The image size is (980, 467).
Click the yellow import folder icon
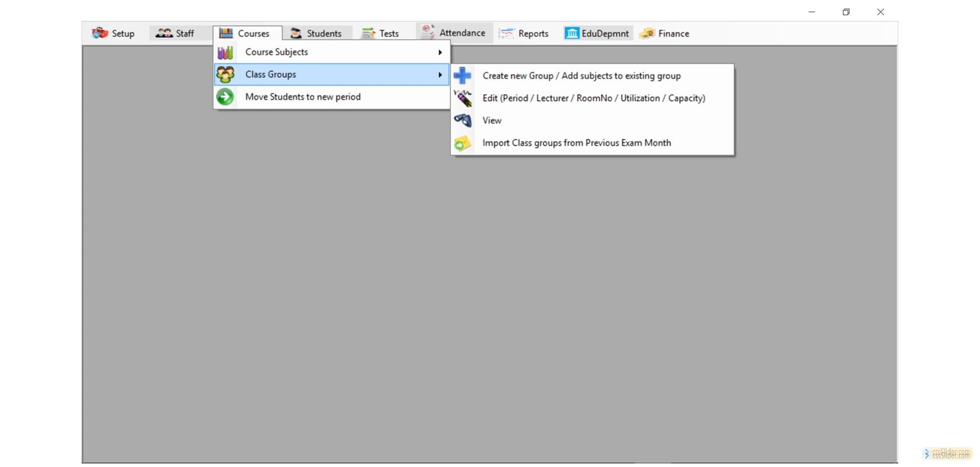click(x=462, y=143)
